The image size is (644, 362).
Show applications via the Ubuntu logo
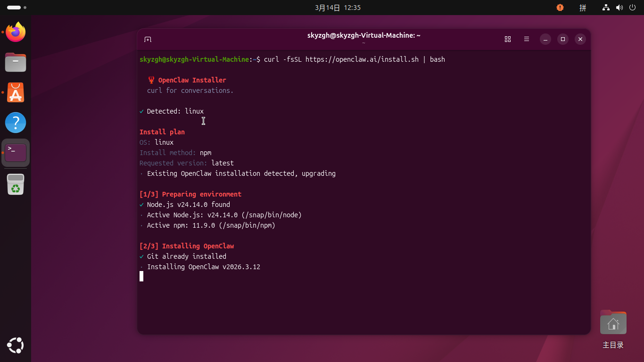point(16,346)
